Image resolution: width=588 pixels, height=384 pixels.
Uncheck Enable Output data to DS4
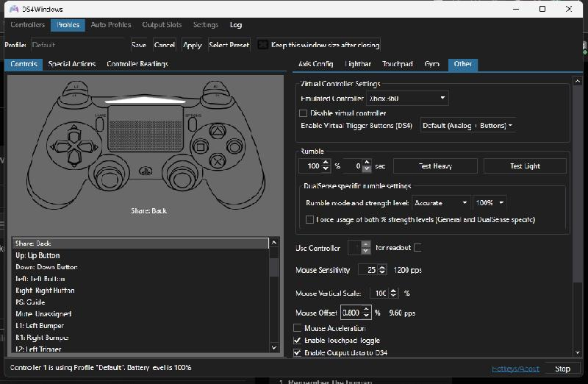(298, 353)
